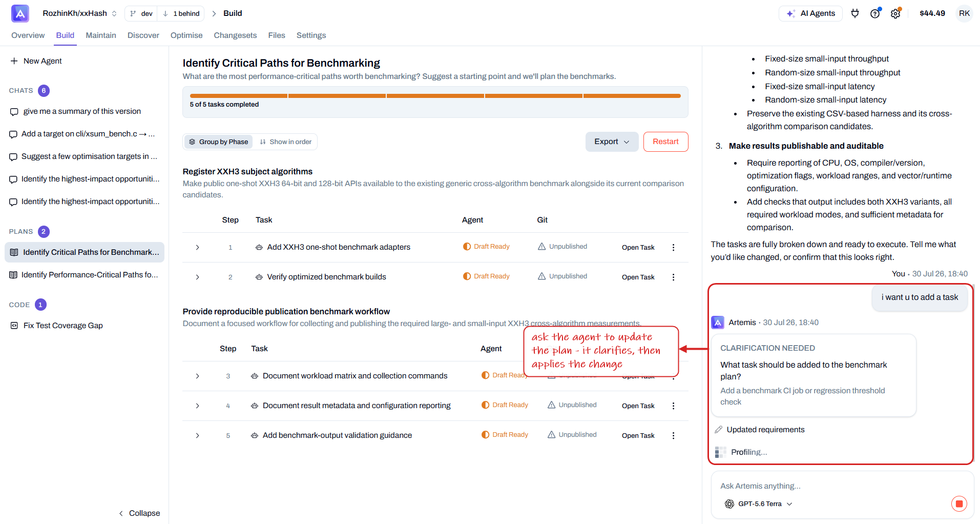
Task: Click the Draft Ready status icon in step 4
Action: [485, 405]
